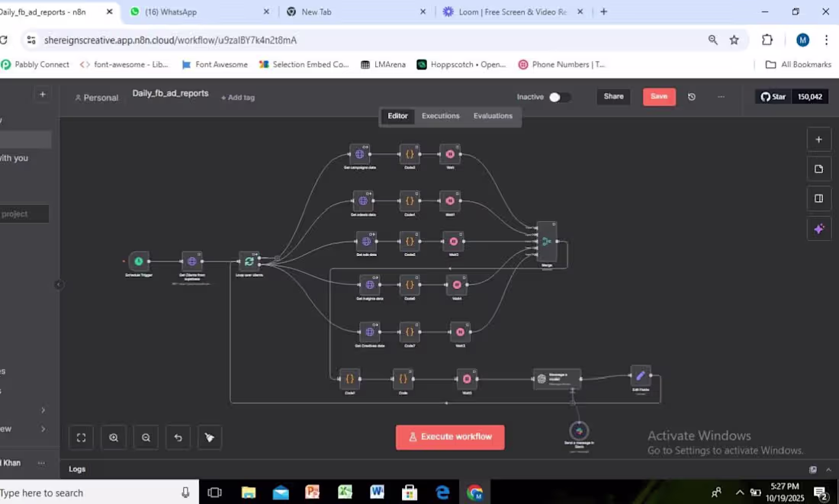Viewport: 839px width, 504px height.
Task: Expand the Logs panel with the chevron
Action: [x=828, y=470]
